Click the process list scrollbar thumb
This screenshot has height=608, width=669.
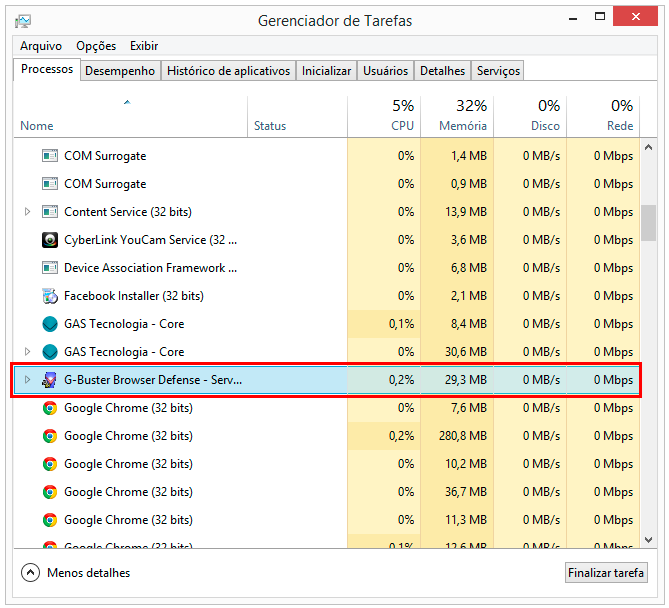point(649,223)
